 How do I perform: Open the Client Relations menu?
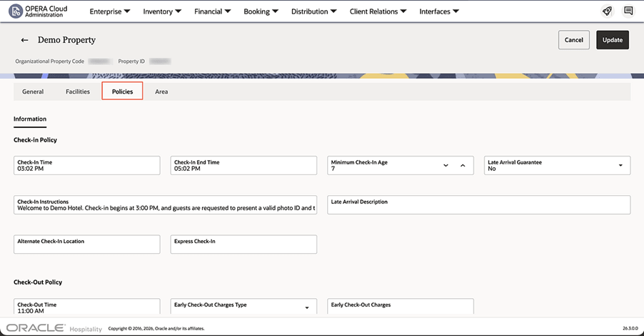[x=378, y=11]
